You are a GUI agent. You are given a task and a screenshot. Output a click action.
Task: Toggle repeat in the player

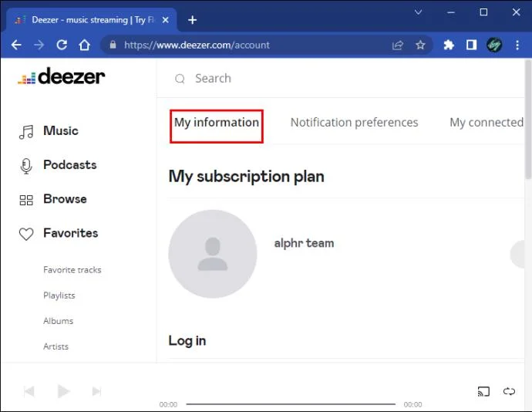tap(509, 391)
